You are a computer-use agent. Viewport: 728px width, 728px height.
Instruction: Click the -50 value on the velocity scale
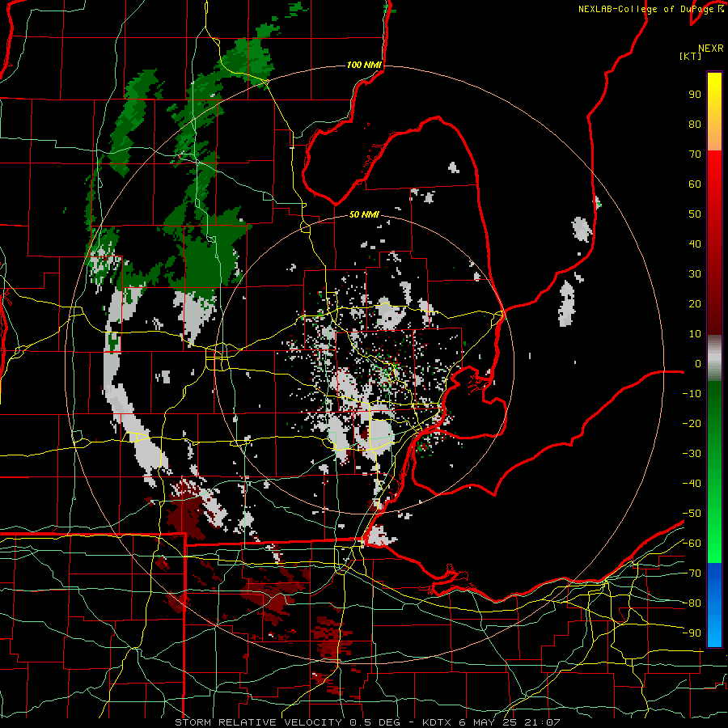click(x=692, y=514)
